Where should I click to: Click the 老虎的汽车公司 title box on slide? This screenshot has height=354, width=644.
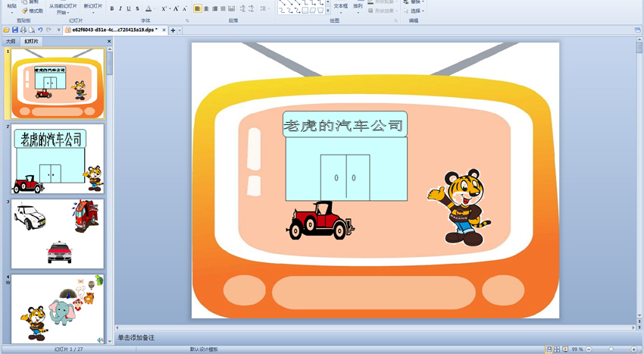point(345,124)
